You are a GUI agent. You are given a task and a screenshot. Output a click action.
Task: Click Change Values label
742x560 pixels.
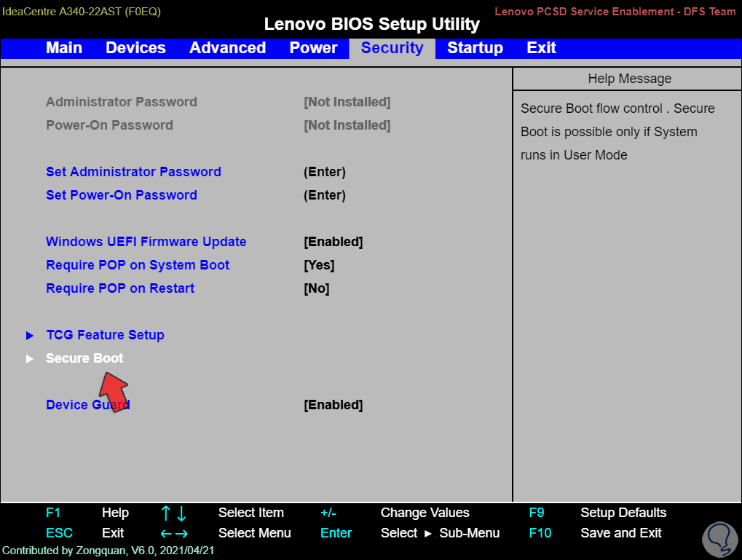pos(425,513)
